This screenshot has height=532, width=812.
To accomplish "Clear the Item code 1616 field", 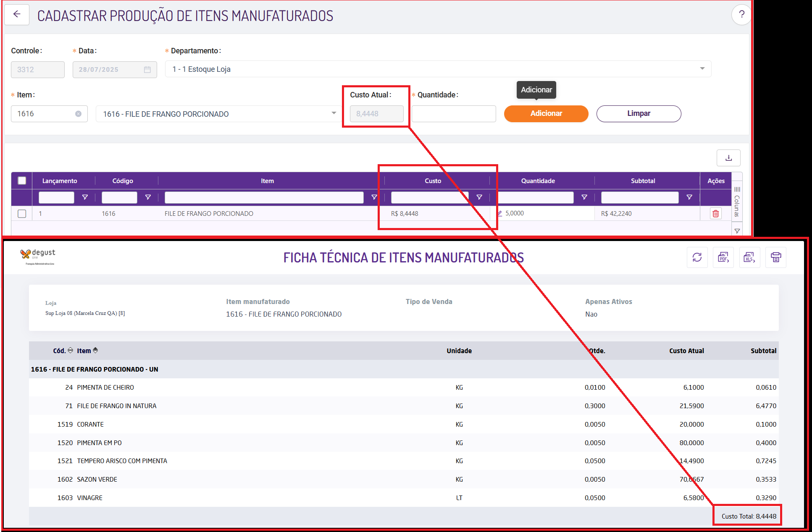I will coord(78,114).
